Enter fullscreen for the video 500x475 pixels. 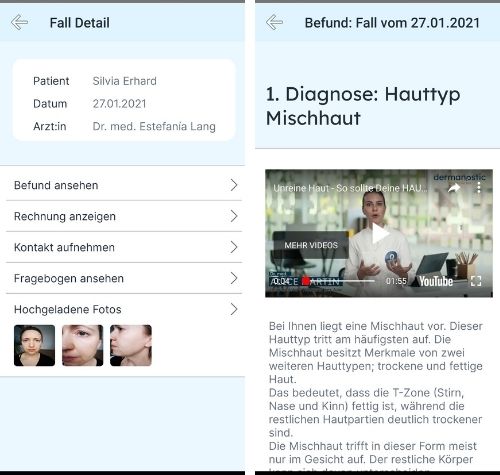[x=476, y=281]
